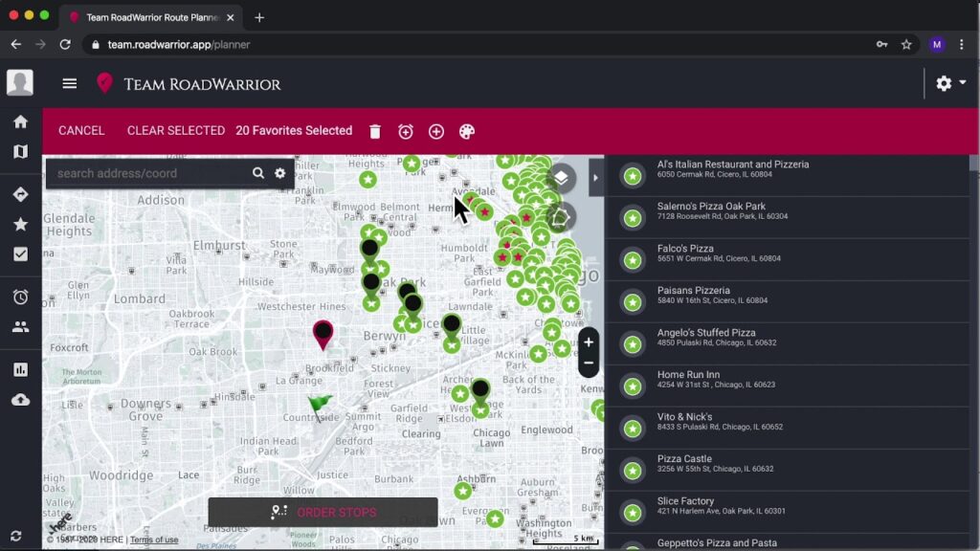The image size is (980, 551).
Task: Deselect Salerno's Pizza Oak Park star
Action: [x=633, y=218]
